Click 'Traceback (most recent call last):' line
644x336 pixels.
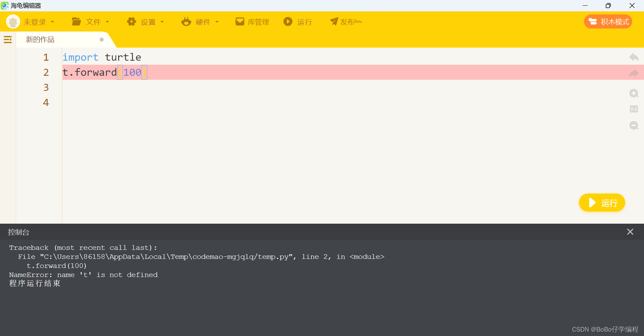[x=83, y=248]
